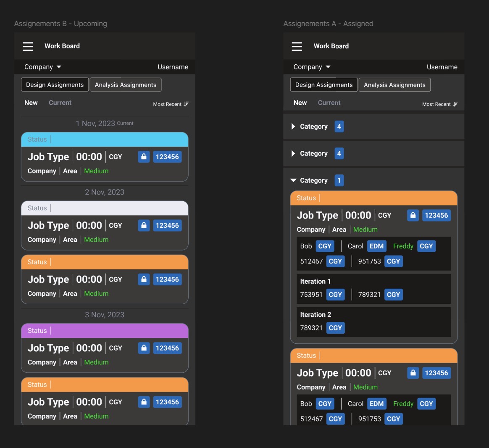Select Design Assignments tab in the Upcoming panel
Screen dimensions: 489x448
pyautogui.click(x=55, y=85)
